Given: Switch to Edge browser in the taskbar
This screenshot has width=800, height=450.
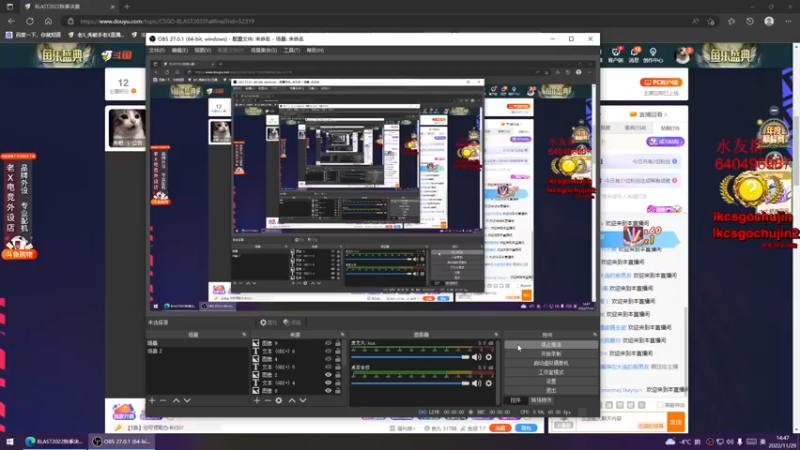Looking at the screenshot, I should (53, 442).
